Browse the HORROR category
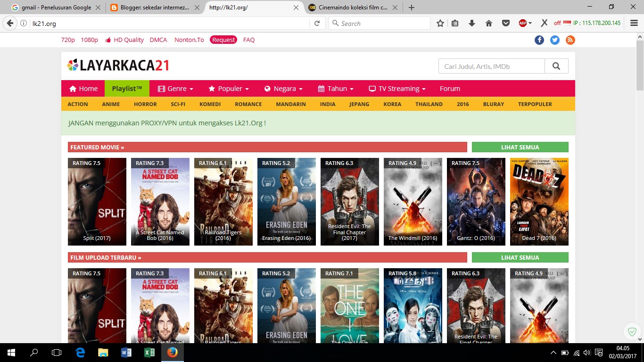 point(145,104)
